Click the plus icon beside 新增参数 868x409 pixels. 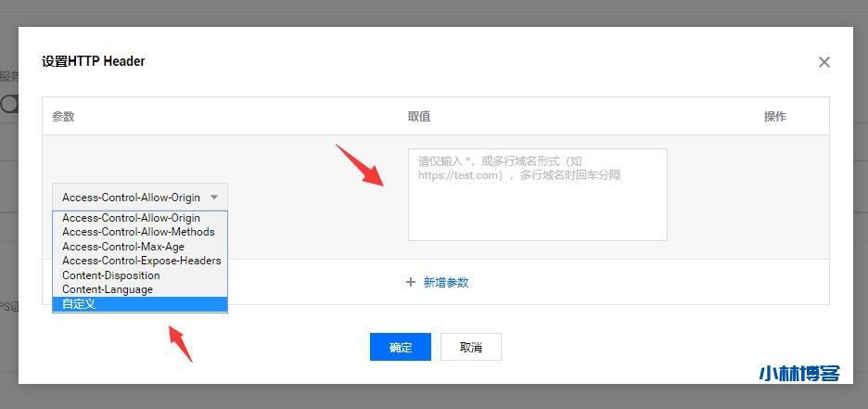[411, 282]
